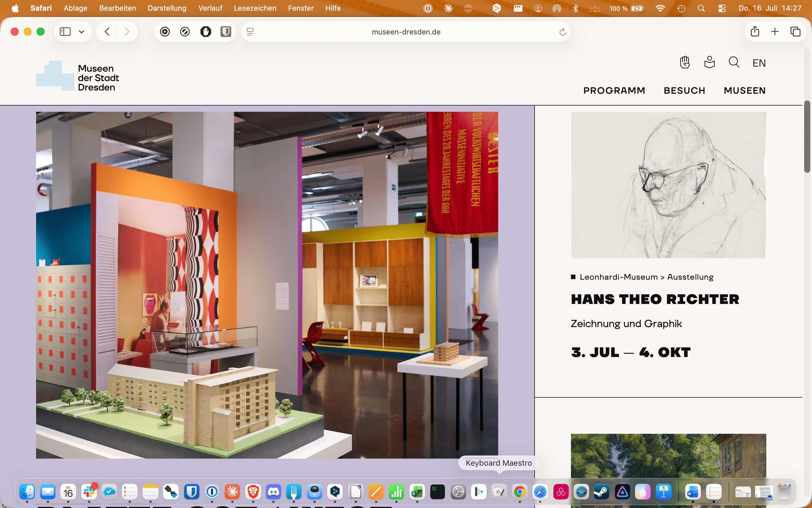Open the Hilfe menu
Image resolution: width=812 pixels, height=508 pixels.
pos(333,8)
